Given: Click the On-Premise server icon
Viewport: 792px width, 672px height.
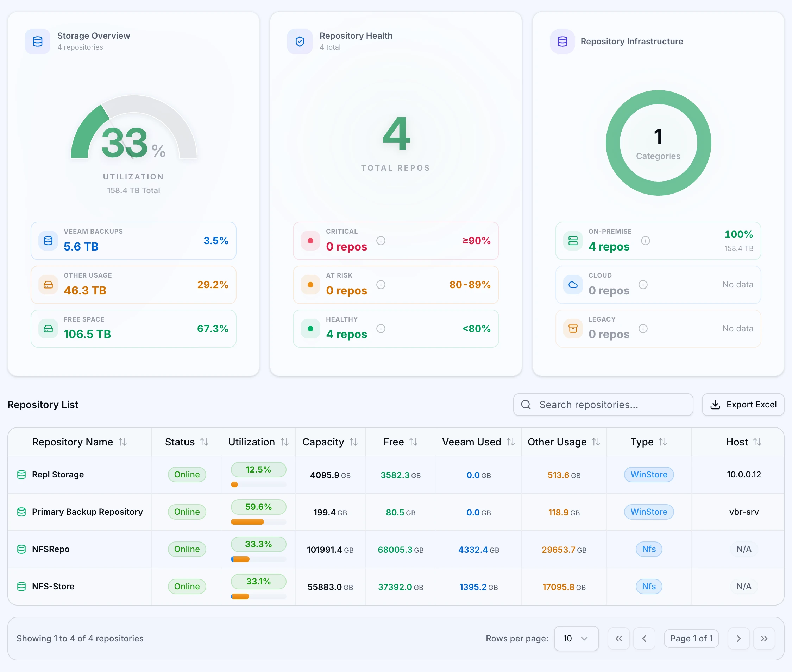Looking at the screenshot, I should pyautogui.click(x=573, y=241).
